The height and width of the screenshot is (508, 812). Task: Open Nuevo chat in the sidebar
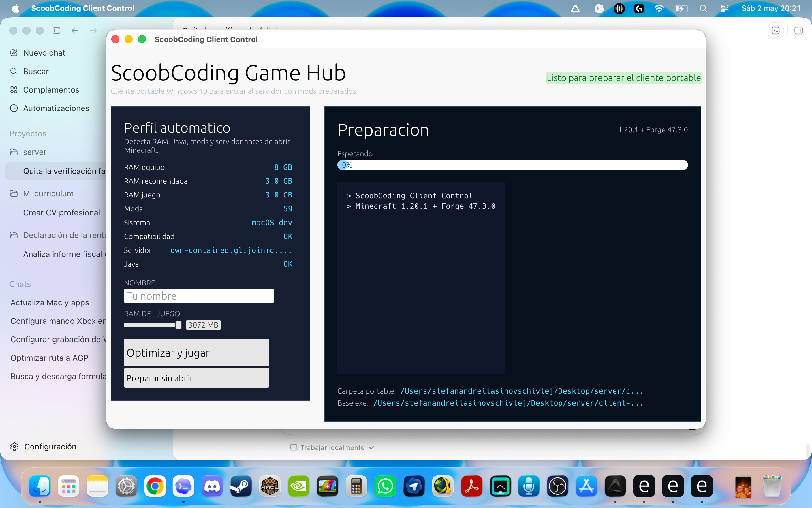point(44,53)
